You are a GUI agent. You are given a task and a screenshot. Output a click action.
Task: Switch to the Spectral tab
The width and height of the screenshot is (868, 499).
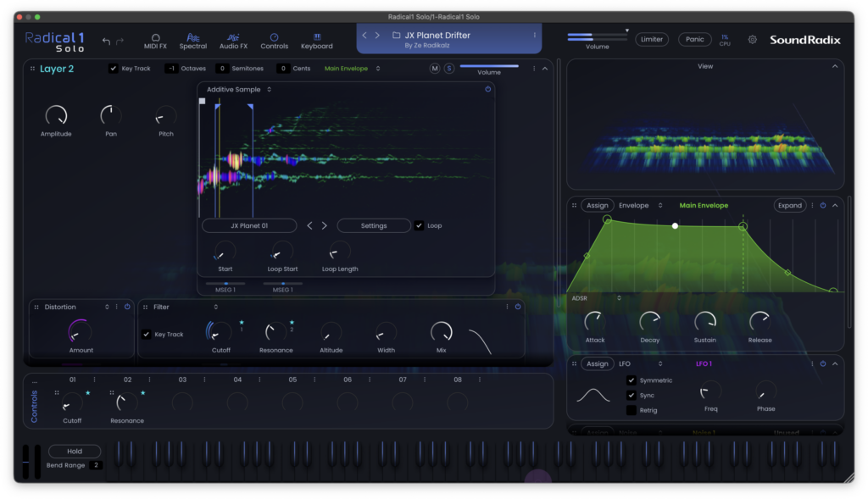click(x=192, y=42)
